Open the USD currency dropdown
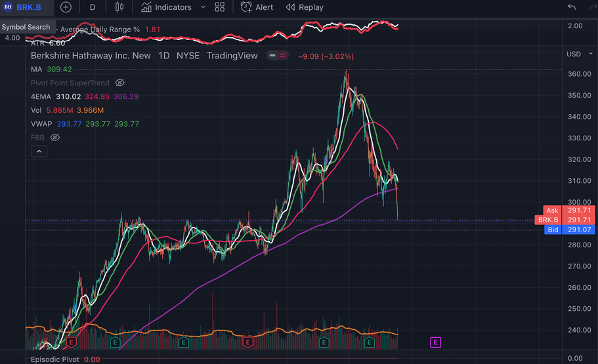598x364 pixels. coord(580,54)
